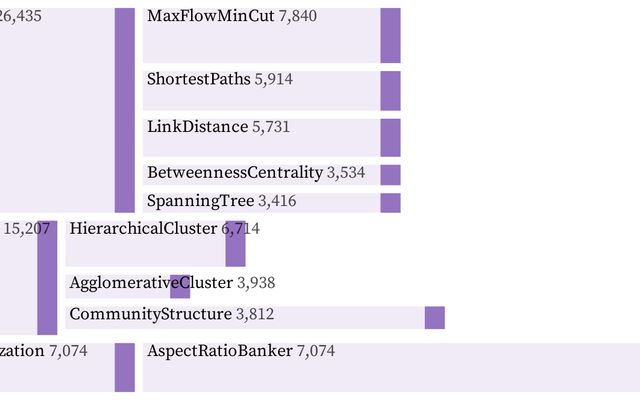The width and height of the screenshot is (640, 400).
Task: Click the node bar beside 'zation 7,074'
Action: tap(124, 367)
